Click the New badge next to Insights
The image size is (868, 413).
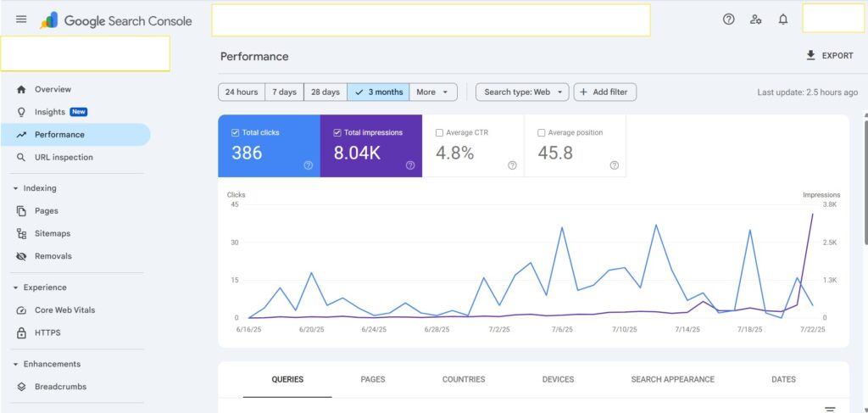point(79,112)
